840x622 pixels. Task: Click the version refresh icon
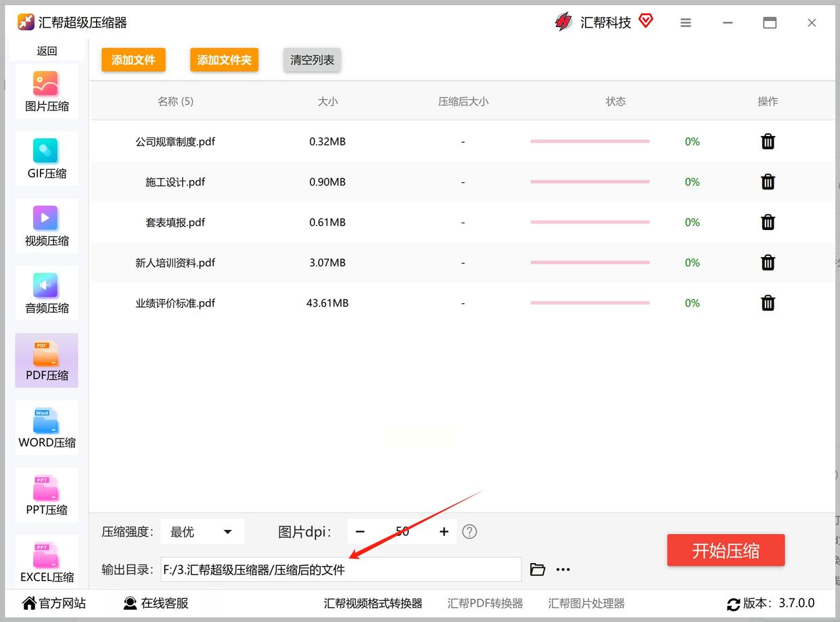[x=733, y=604]
